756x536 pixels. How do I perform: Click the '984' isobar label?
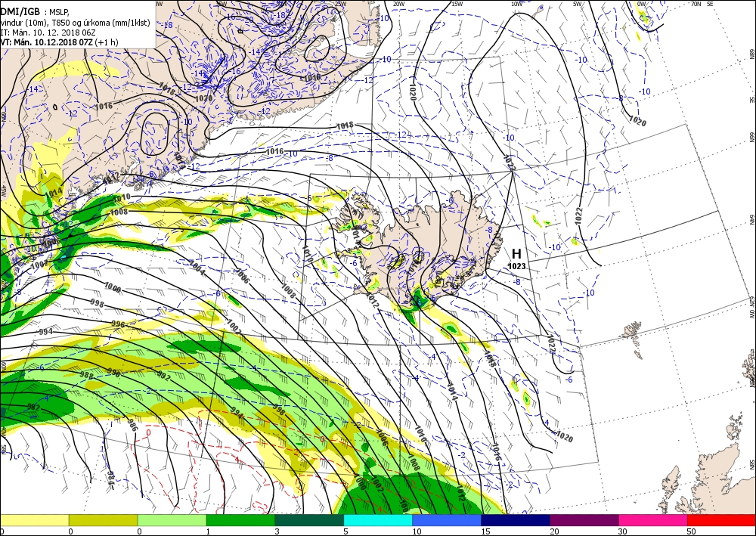(x=110, y=479)
